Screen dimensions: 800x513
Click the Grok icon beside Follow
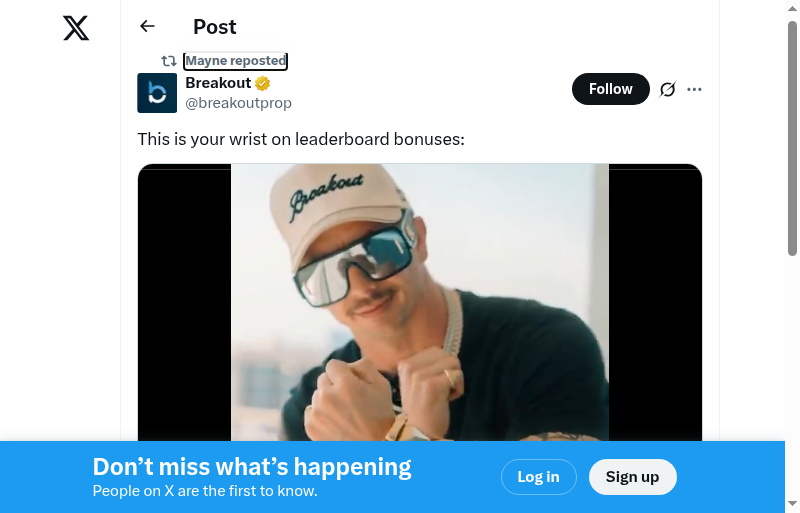pyautogui.click(x=668, y=89)
